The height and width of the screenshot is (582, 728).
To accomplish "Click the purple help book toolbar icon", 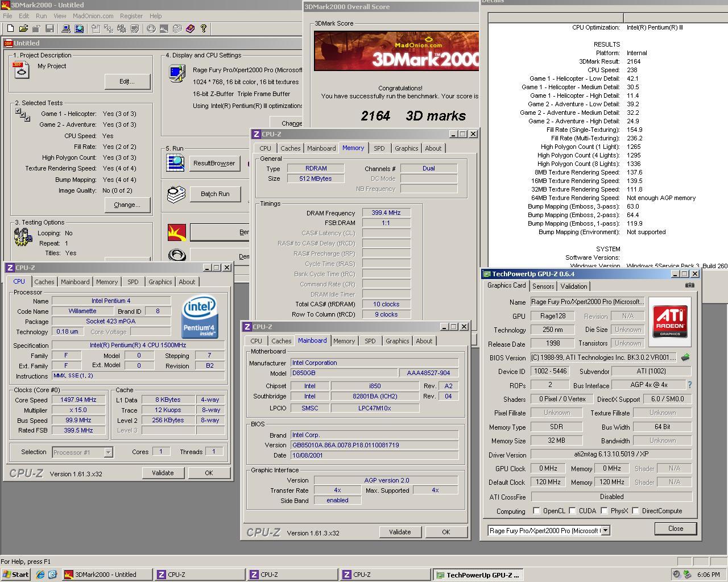I will click(x=190, y=28).
